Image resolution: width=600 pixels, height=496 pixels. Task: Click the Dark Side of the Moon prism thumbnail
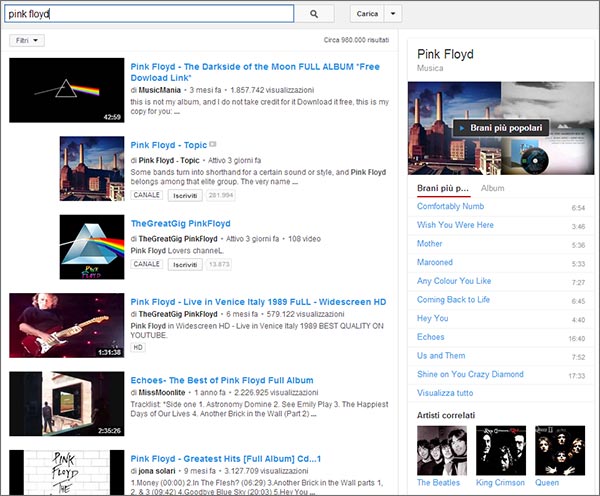click(x=67, y=90)
